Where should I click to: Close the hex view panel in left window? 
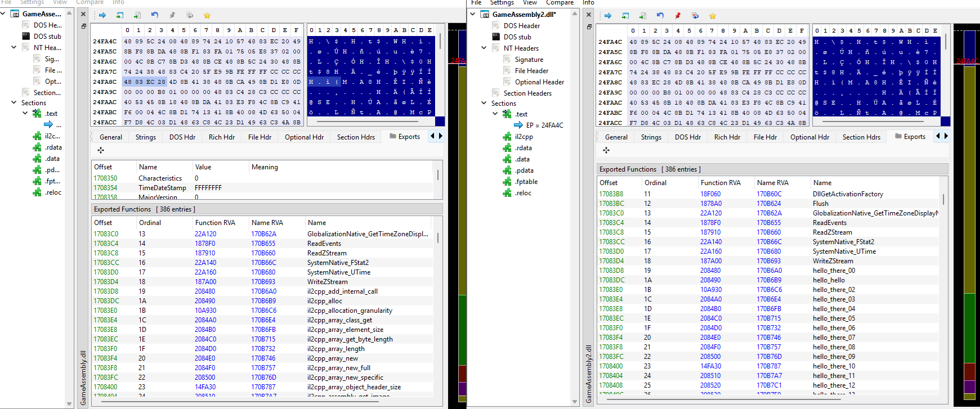pyautogui.click(x=83, y=14)
